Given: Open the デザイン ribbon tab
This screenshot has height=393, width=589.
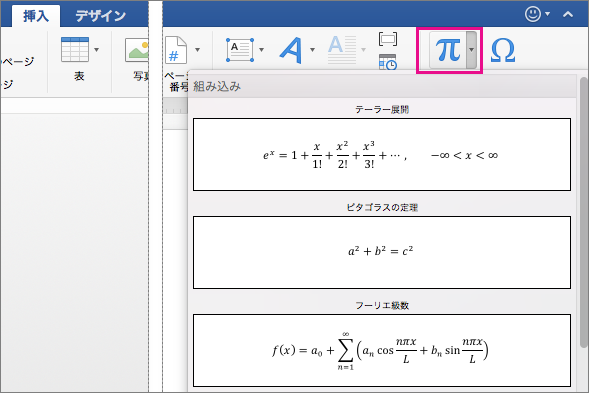Looking at the screenshot, I should coord(100,16).
